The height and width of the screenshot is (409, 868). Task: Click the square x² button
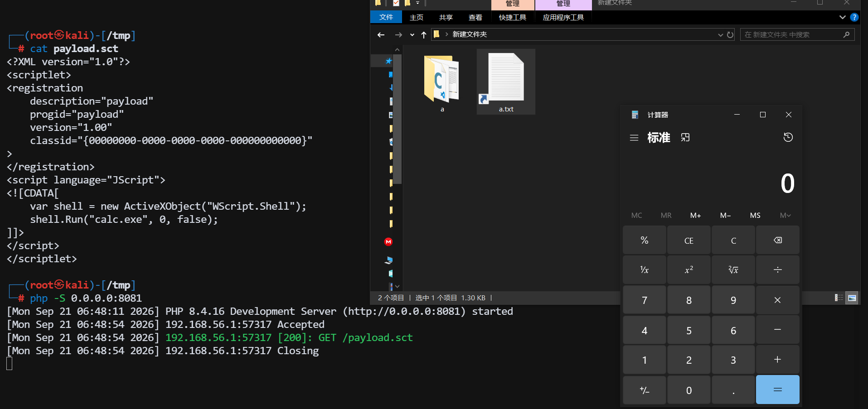pyautogui.click(x=689, y=270)
